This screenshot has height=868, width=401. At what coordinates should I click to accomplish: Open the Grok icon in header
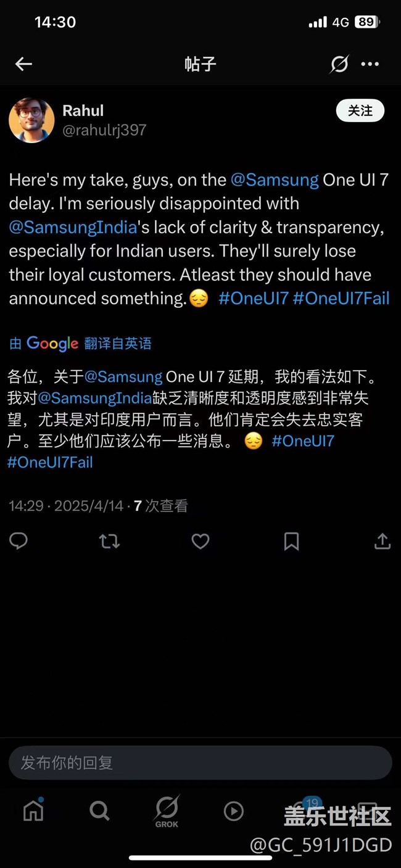pos(339,64)
